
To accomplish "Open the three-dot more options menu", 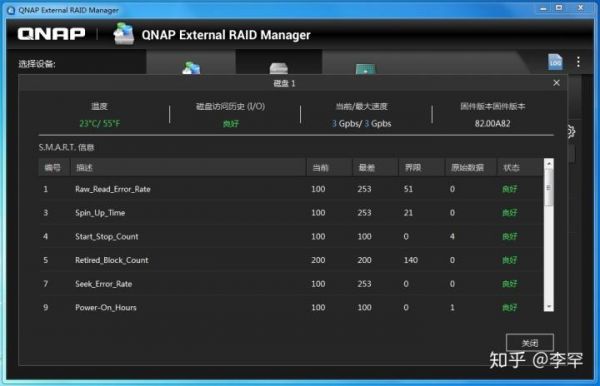I will (x=579, y=62).
